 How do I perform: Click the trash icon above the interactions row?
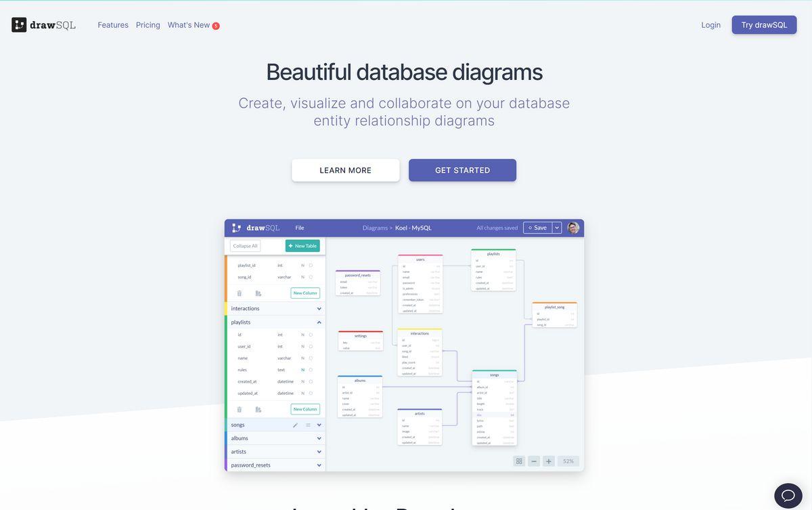[240, 293]
